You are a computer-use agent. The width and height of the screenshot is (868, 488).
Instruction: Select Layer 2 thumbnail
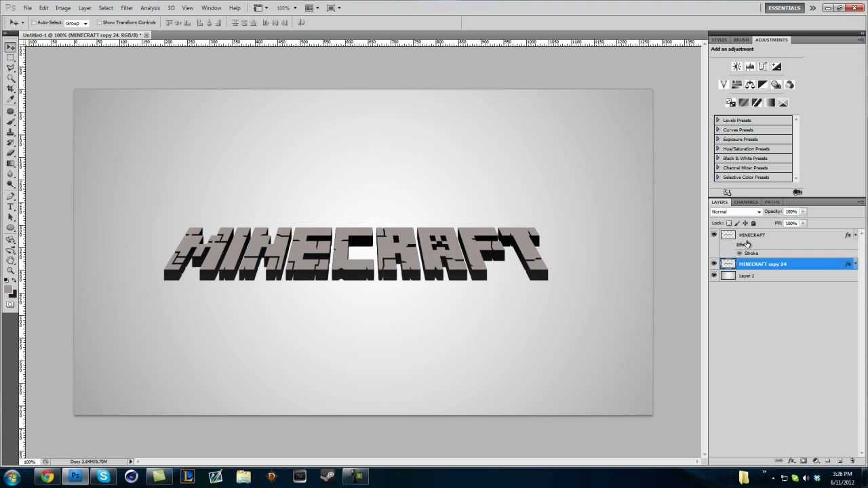(728, 276)
